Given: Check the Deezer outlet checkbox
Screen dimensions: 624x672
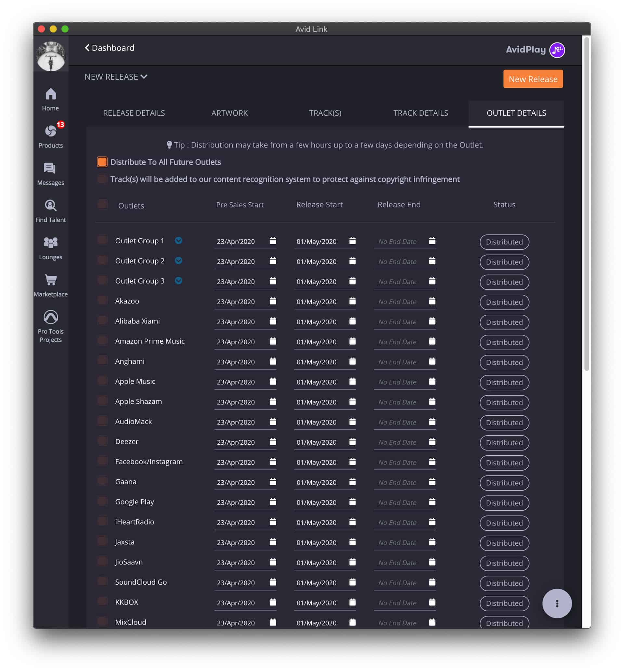Looking at the screenshot, I should tap(102, 440).
